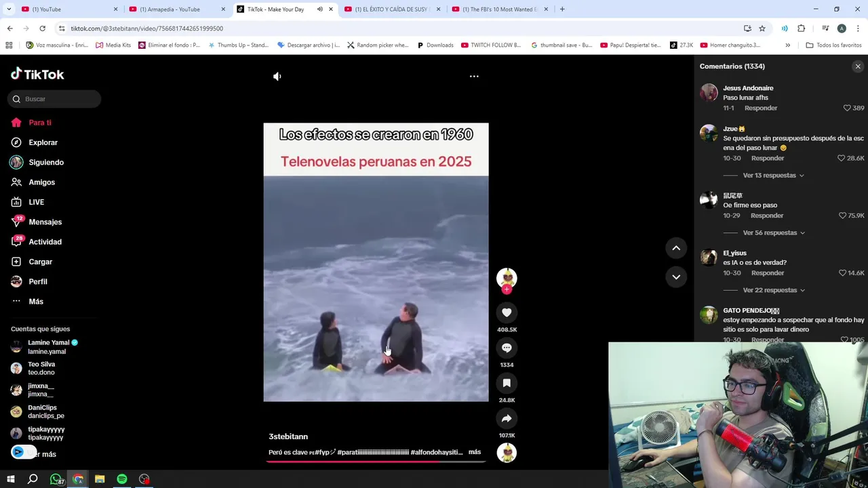
Task: Show more bookmarks chevron
Action: coord(787,45)
